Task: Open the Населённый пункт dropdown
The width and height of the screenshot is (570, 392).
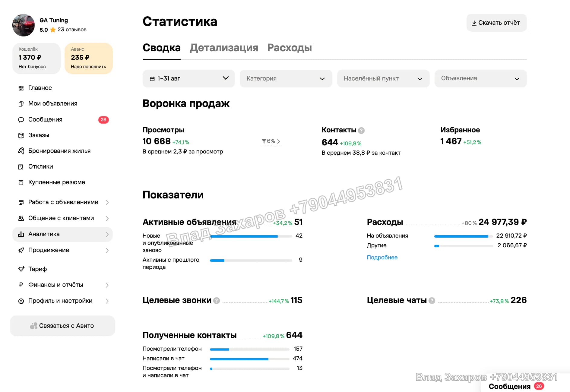Action: click(x=383, y=78)
